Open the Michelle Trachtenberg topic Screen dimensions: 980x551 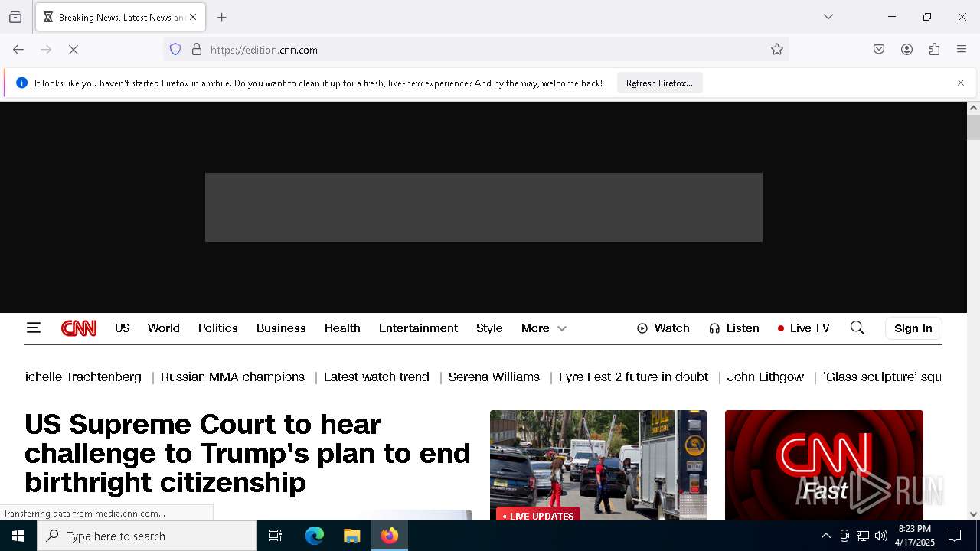(83, 377)
